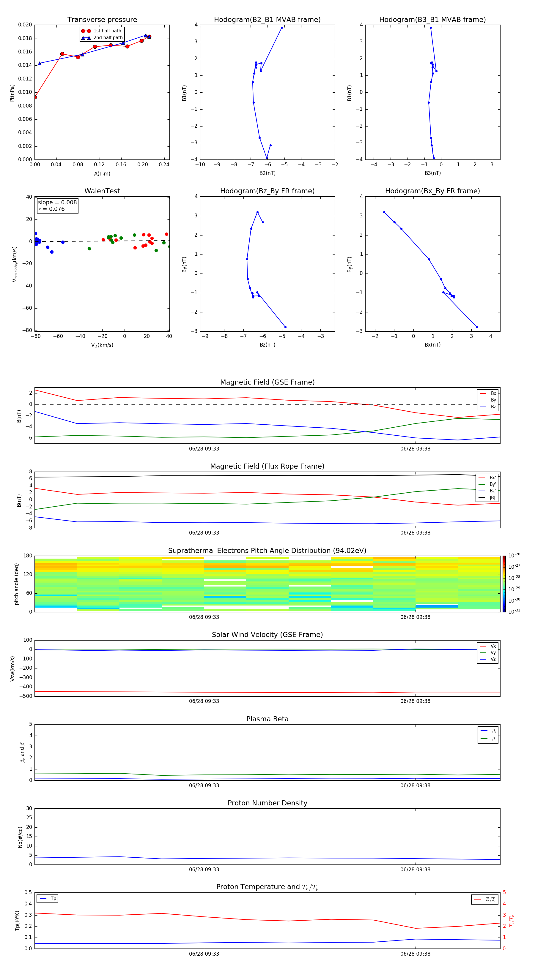Click 'Vy' in the solar wind legend
This screenshot has width=535, height=980.
pos(493,653)
